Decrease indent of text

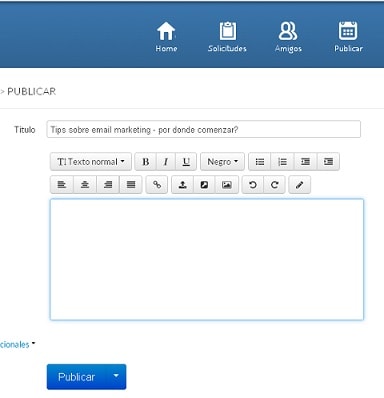305,162
